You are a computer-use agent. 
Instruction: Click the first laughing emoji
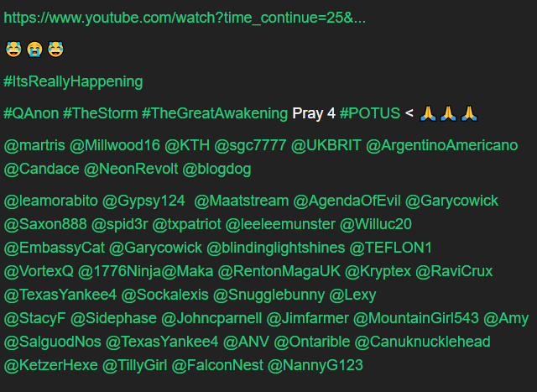tap(13, 50)
